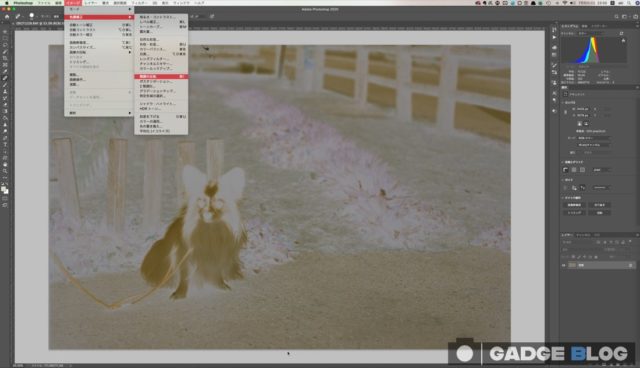
Task: Open the search icon in options bar
Action: (x=616, y=17)
